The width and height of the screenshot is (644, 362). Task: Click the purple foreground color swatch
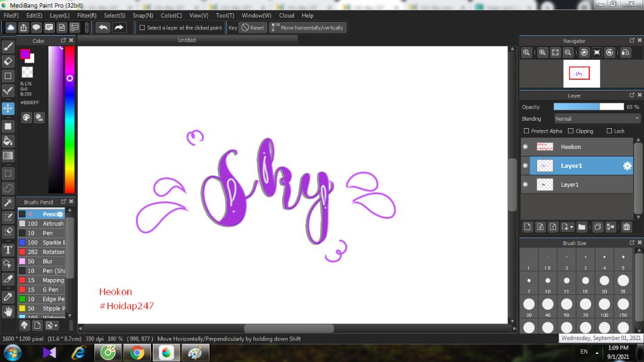25,54
